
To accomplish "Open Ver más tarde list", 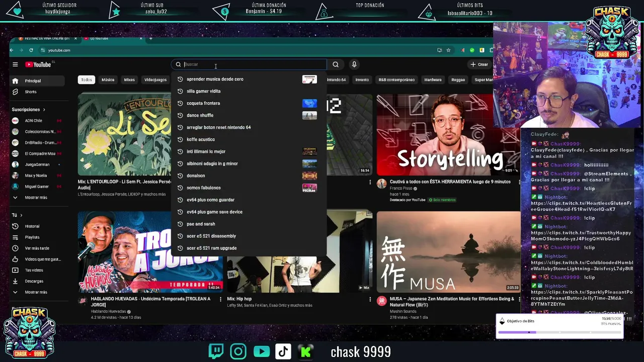I will click(x=38, y=248).
